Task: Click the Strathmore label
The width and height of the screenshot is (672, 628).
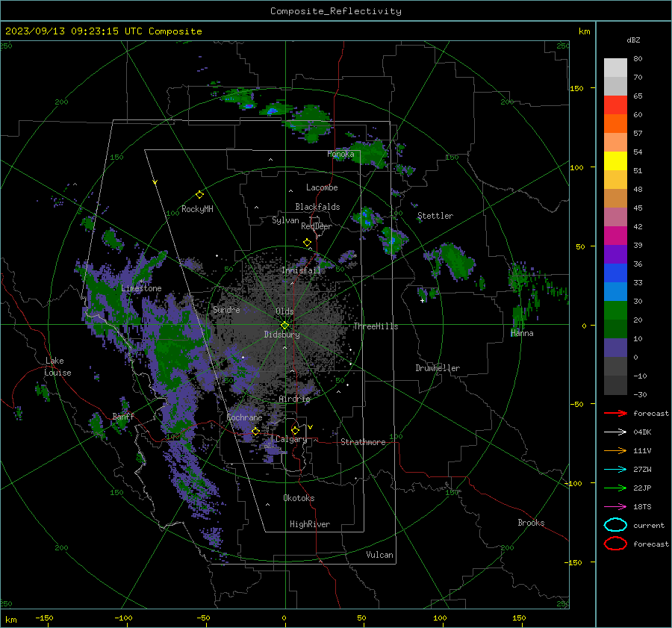Action: pos(363,442)
